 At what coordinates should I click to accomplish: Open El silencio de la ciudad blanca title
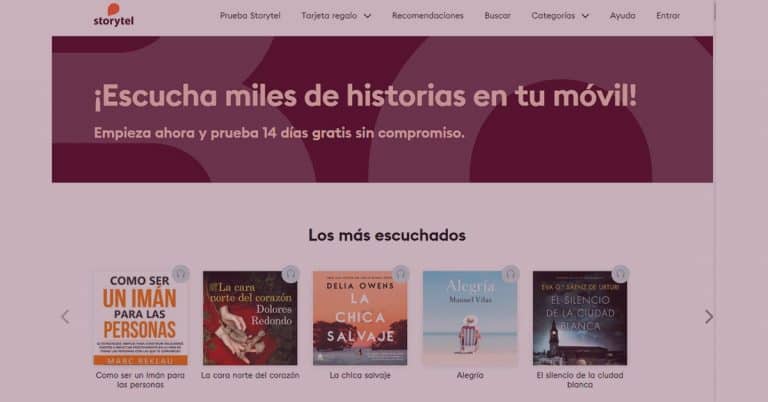tap(580, 379)
